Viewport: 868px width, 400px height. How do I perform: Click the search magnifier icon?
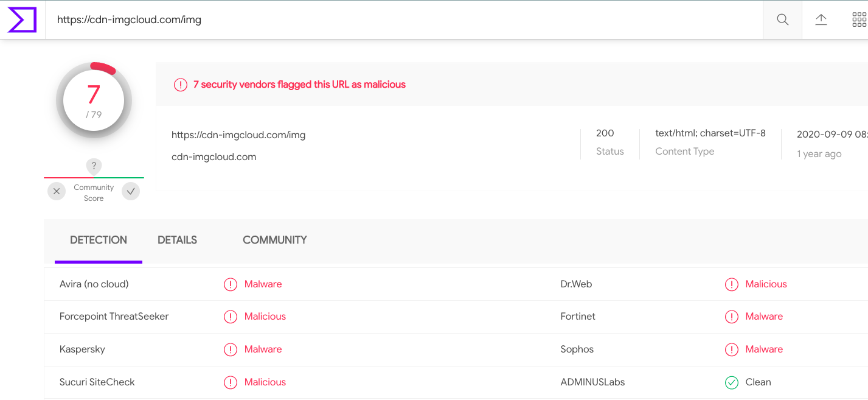(782, 20)
